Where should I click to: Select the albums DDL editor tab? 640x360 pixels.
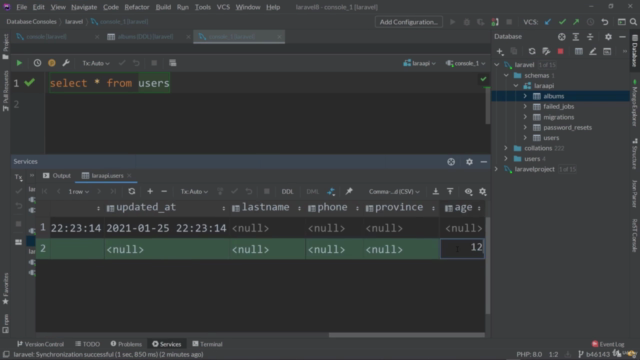[145, 37]
